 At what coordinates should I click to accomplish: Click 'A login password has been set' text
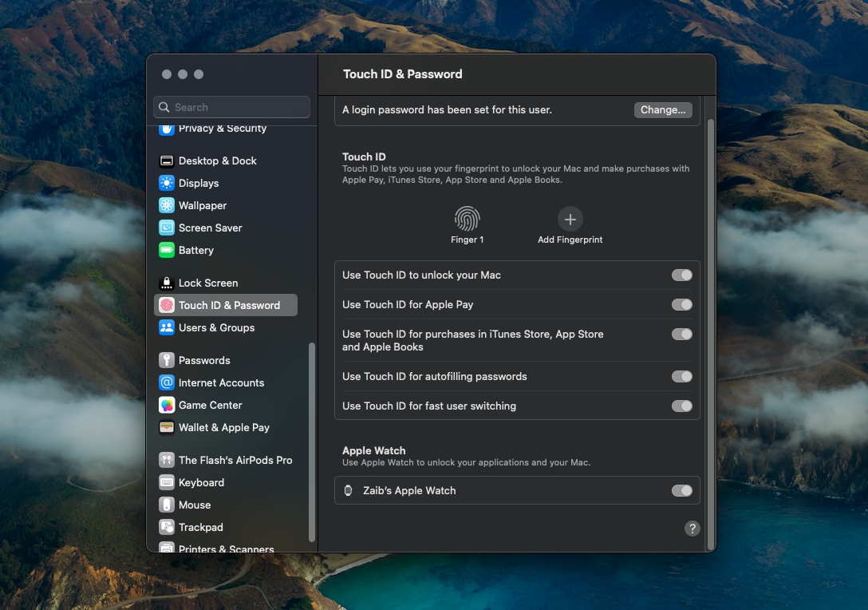click(x=447, y=109)
